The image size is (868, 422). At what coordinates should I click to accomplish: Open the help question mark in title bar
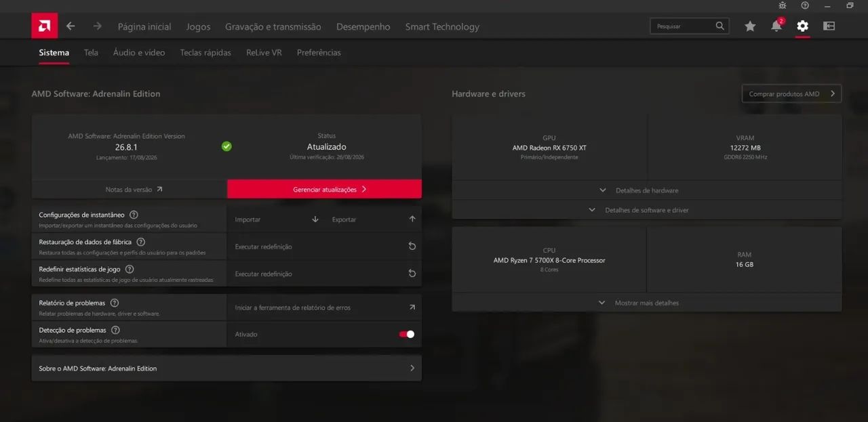tap(805, 5)
